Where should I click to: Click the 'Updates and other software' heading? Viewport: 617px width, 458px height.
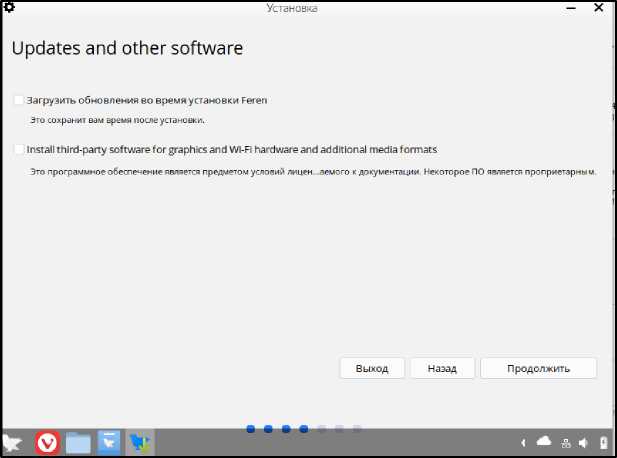(127, 49)
